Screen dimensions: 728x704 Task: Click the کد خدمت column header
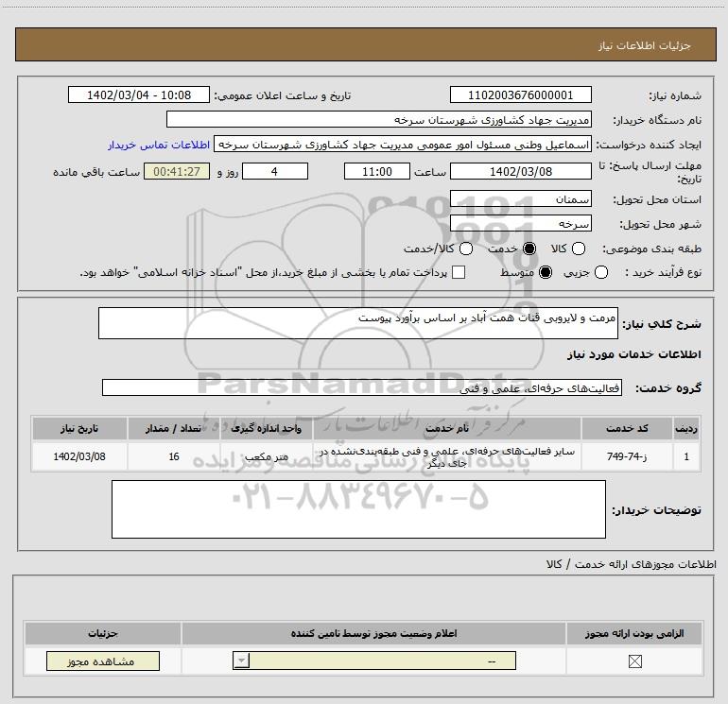[x=627, y=428]
